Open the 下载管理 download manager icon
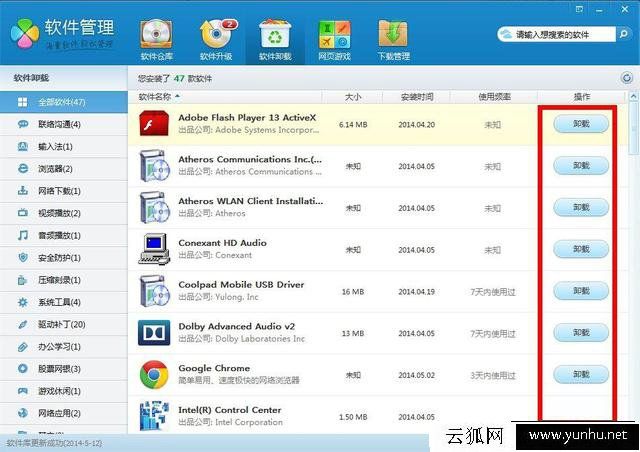This screenshot has height=452, width=640. (393, 40)
